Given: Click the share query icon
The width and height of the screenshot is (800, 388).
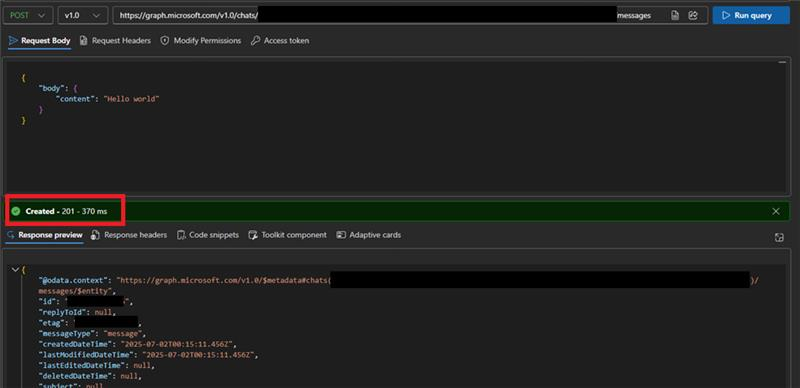Looking at the screenshot, I should 693,15.
